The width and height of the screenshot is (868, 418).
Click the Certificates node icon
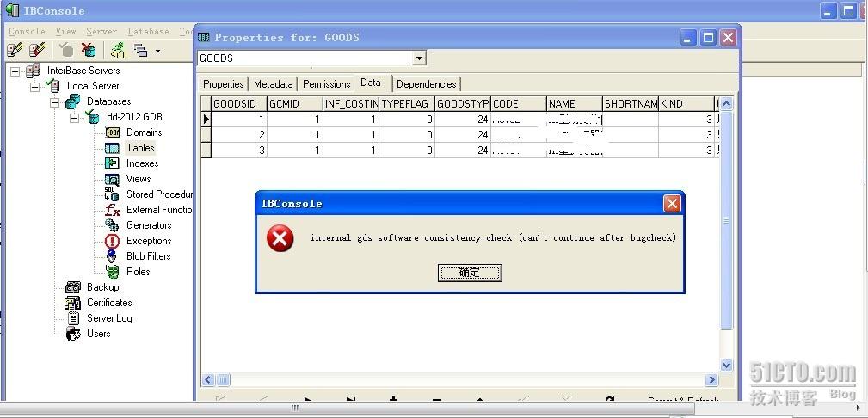tap(73, 303)
